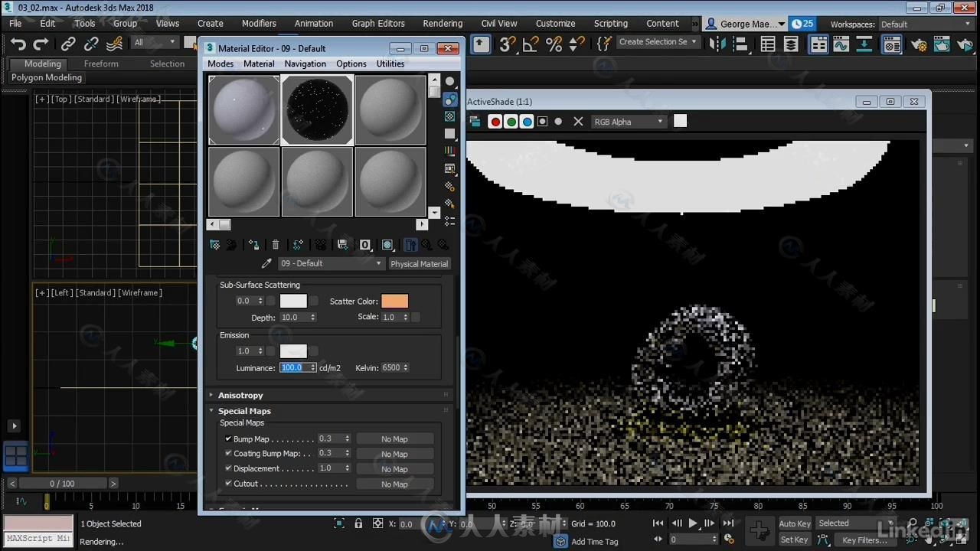Open the Layer Explorer icon
The image size is (980, 551).
coord(791,44)
